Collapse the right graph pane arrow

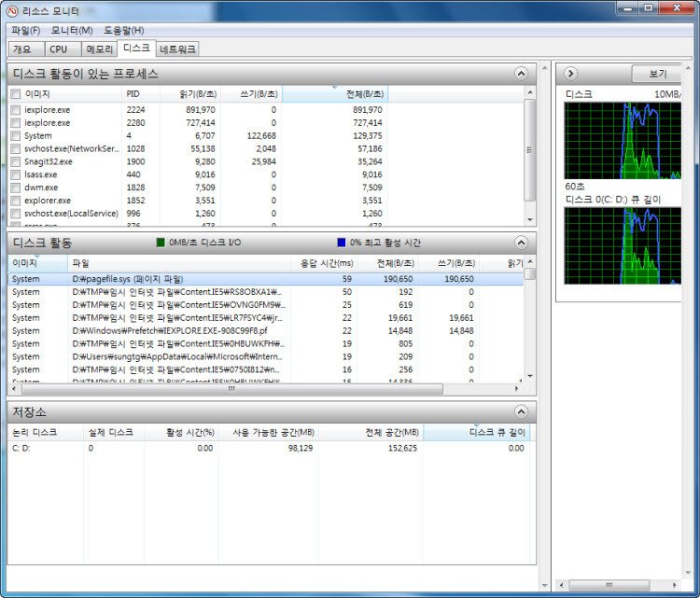[571, 74]
